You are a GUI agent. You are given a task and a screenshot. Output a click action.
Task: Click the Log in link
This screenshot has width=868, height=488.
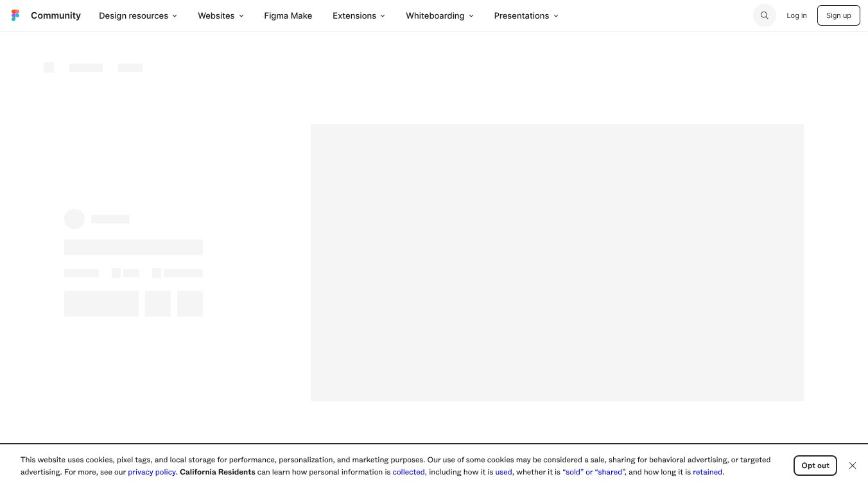coord(797,15)
